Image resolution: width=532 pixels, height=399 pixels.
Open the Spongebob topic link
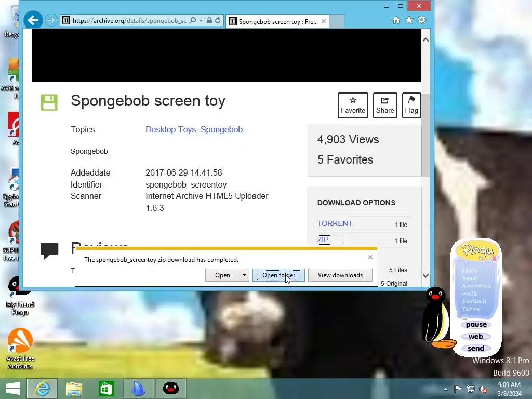click(x=221, y=129)
